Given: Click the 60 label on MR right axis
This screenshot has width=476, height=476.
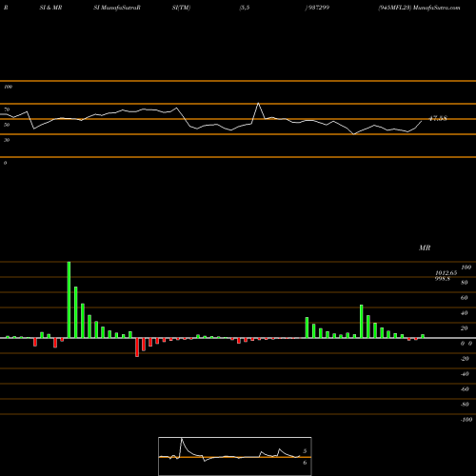Looking at the screenshot, I should pyautogui.click(x=465, y=298).
